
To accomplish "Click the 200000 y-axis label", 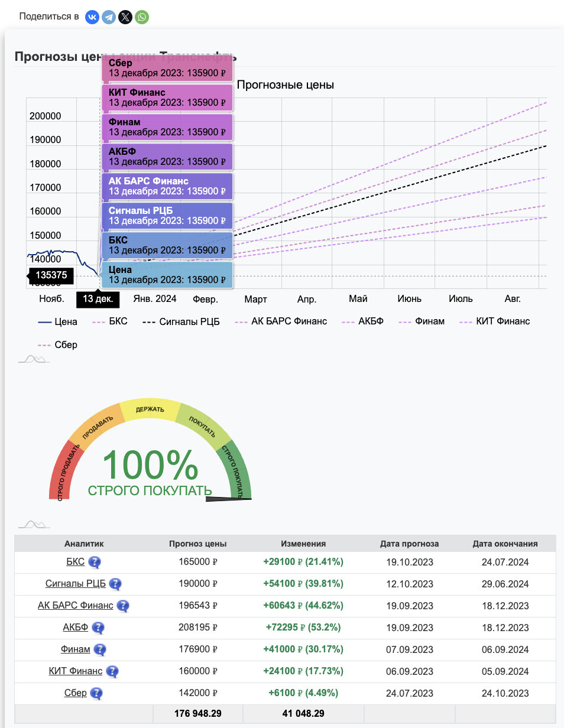I will click(x=46, y=116).
